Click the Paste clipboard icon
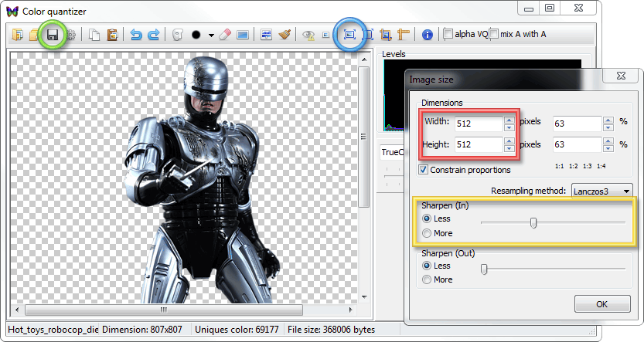Screen dimensions: 644x342 click(x=112, y=35)
